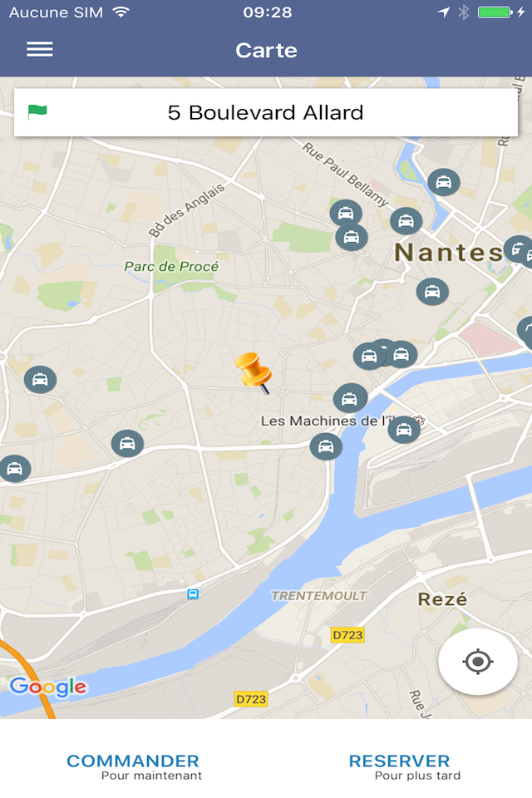532x798 pixels.
Task: Select taxi marker above Les Machines de l'île
Action: 350,398
